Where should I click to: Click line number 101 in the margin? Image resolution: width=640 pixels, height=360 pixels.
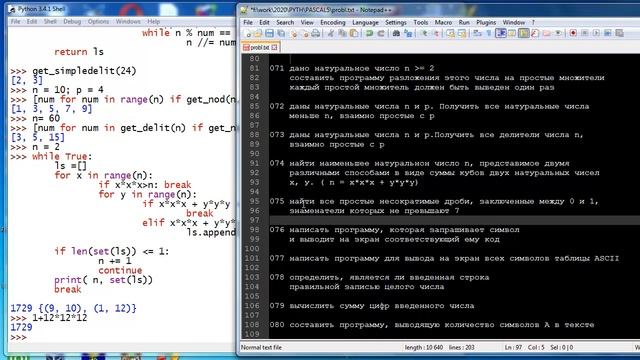coord(252,258)
